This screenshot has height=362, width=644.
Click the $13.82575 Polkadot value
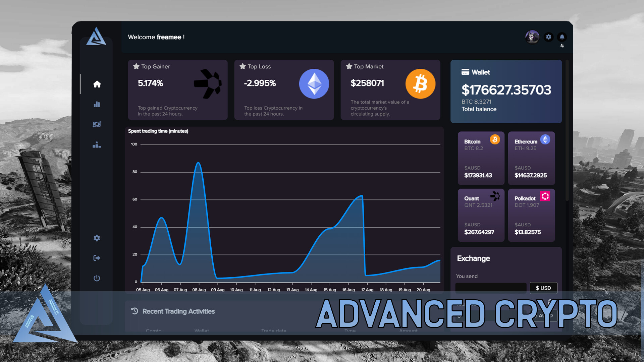point(528,232)
